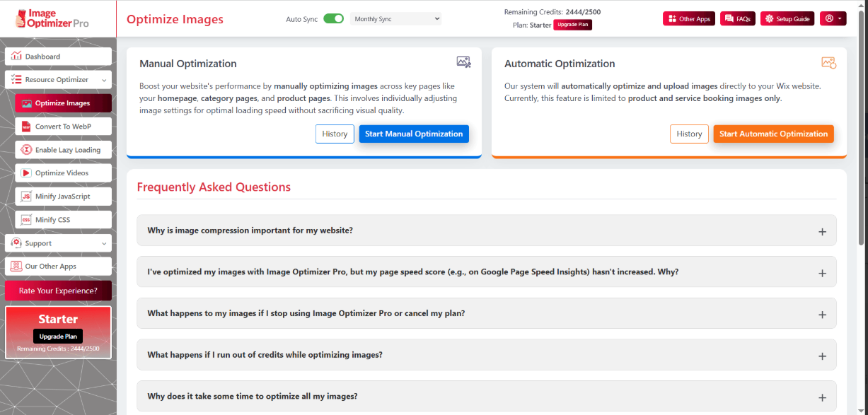Click 'Remaining Credits: 2444/2500' header text
This screenshot has width=868, height=415.
pyautogui.click(x=552, y=12)
